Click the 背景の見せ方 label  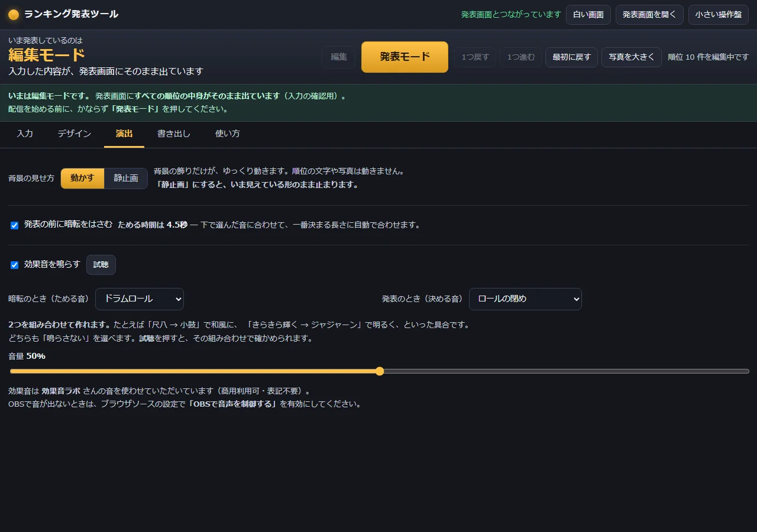tap(31, 179)
